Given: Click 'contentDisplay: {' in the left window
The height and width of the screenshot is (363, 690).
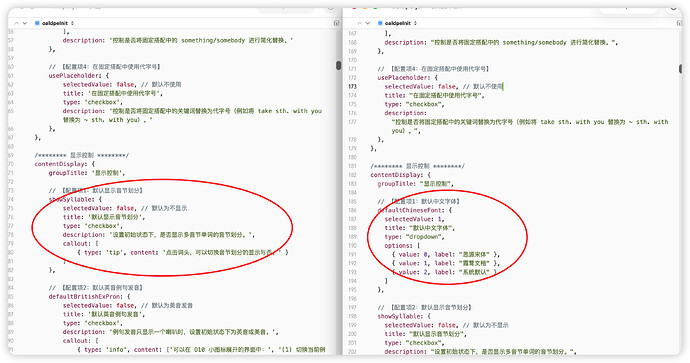Looking at the screenshot, I should click(x=65, y=164).
